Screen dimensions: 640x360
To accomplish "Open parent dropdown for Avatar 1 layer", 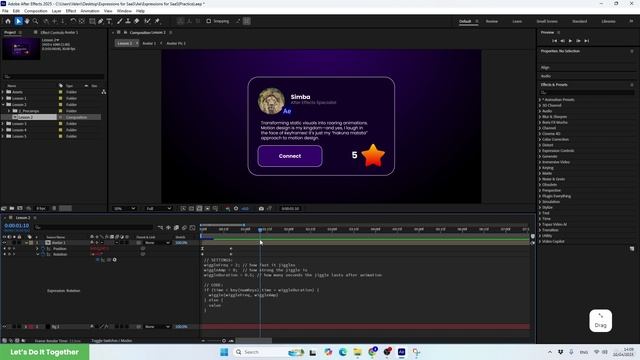I will pos(157,242).
